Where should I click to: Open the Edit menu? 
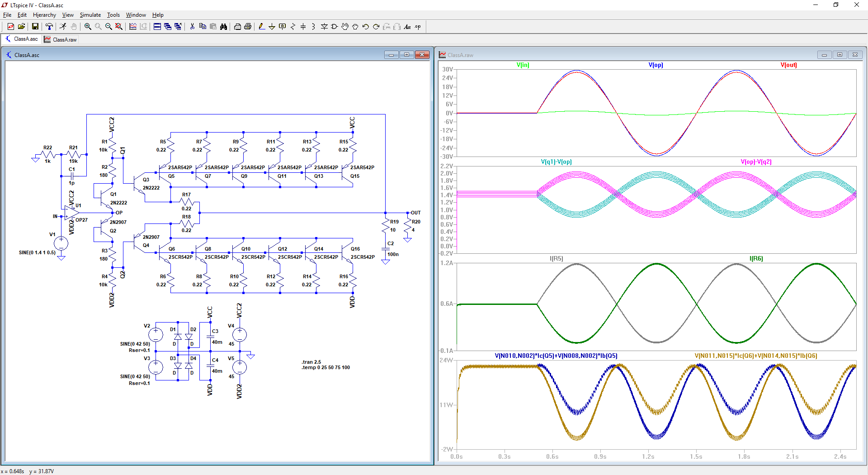pyautogui.click(x=22, y=15)
